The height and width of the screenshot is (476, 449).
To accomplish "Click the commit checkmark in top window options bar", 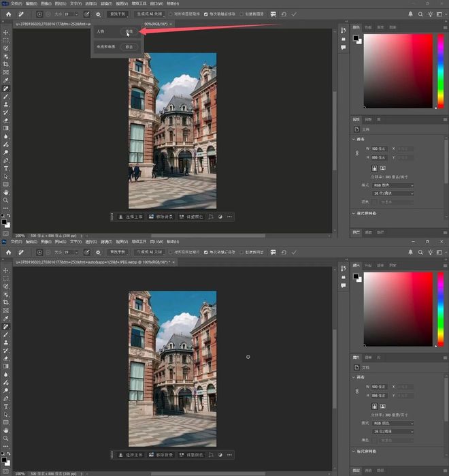I will pos(294,14).
